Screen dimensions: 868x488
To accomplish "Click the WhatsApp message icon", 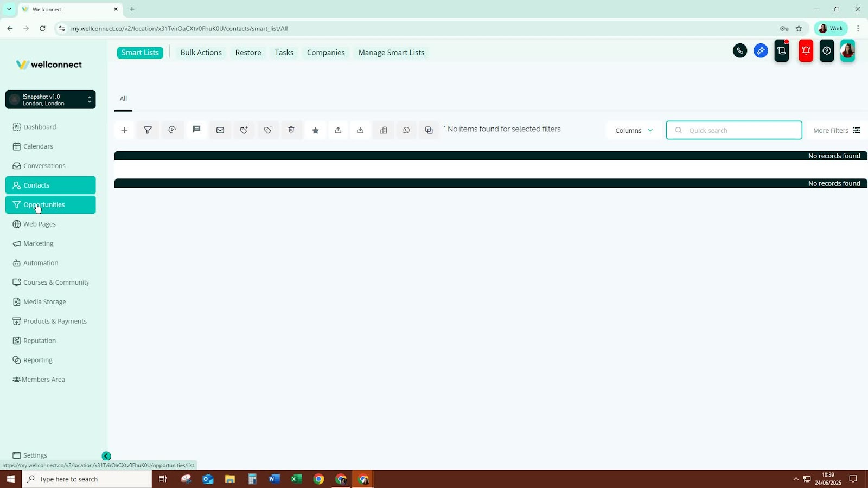I will point(406,130).
